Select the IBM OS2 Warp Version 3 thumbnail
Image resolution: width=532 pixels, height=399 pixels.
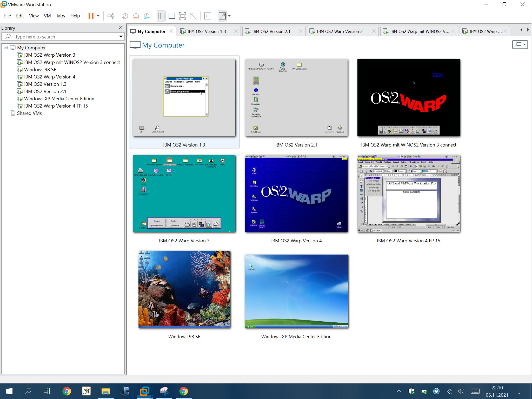coord(184,194)
